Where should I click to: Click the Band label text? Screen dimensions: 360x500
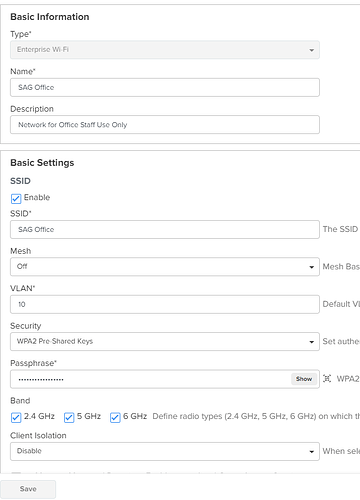(x=20, y=400)
